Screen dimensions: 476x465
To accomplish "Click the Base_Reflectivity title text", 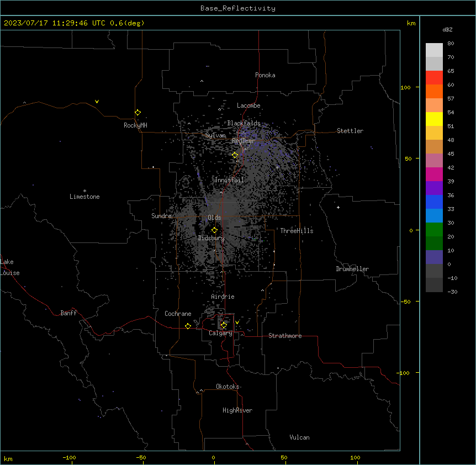I will point(238,8).
